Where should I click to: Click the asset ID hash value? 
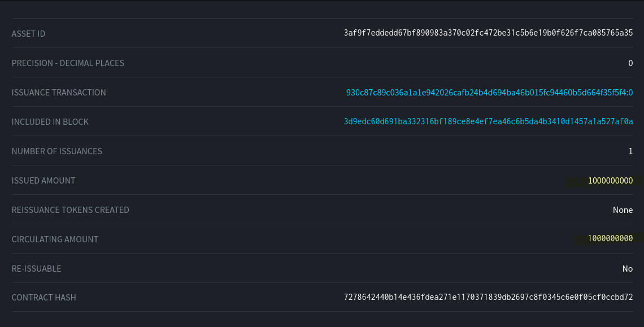point(488,34)
